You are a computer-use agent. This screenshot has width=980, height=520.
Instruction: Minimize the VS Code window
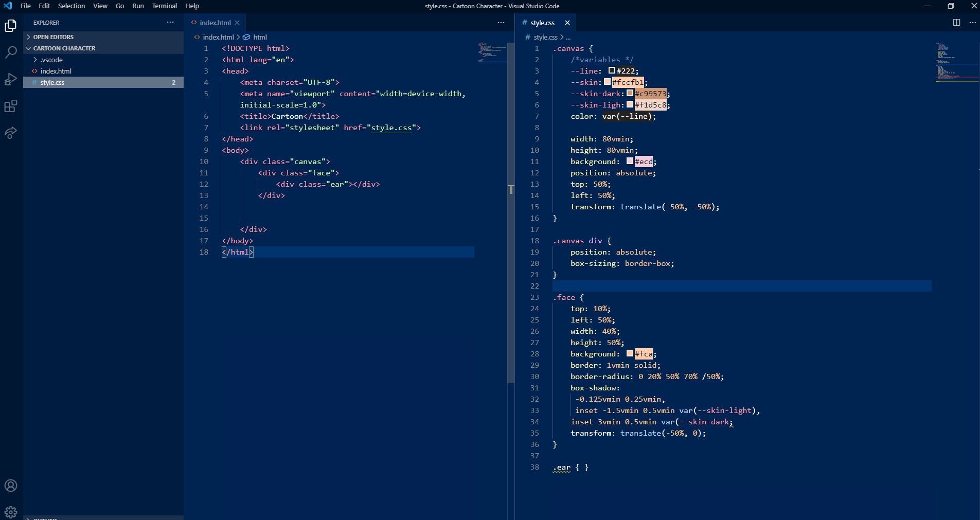[927, 6]
